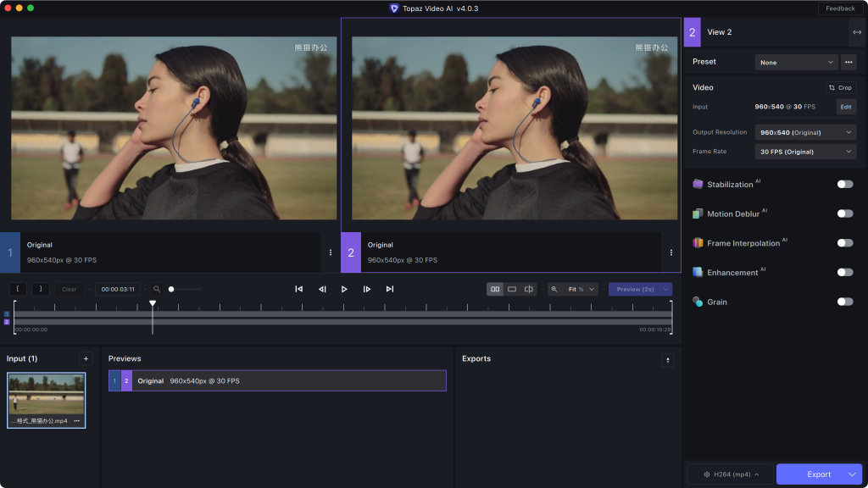This screenshot has height=488, width=868.
Task: Enable the Grain effect
Action: pos(844,301)
